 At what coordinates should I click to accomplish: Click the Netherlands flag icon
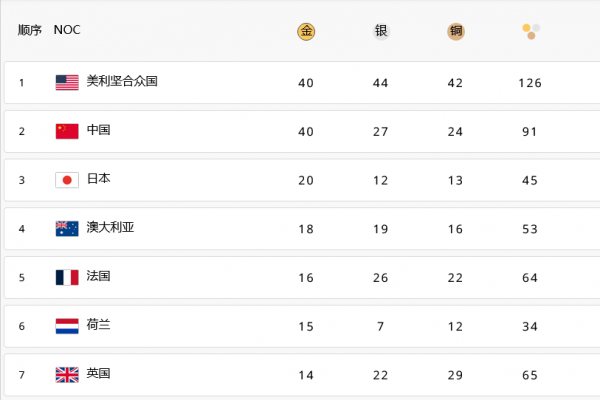coord(67,326)
